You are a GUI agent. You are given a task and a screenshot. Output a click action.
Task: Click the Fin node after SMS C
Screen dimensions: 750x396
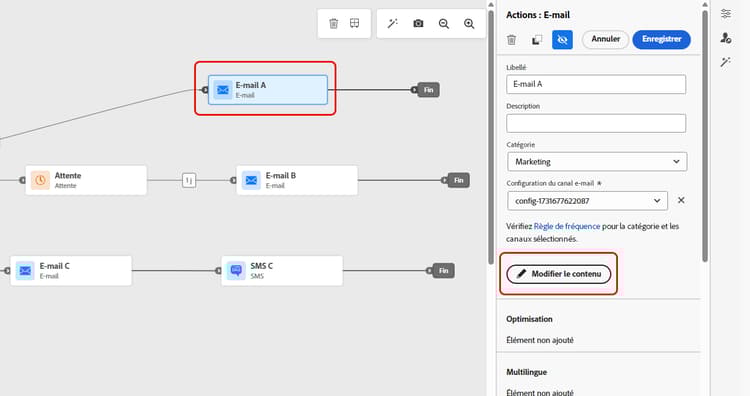(443, 271)
